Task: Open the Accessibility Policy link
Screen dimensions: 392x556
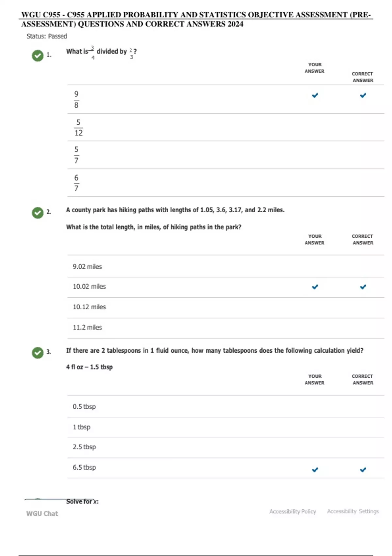Action: pos(292,511)
